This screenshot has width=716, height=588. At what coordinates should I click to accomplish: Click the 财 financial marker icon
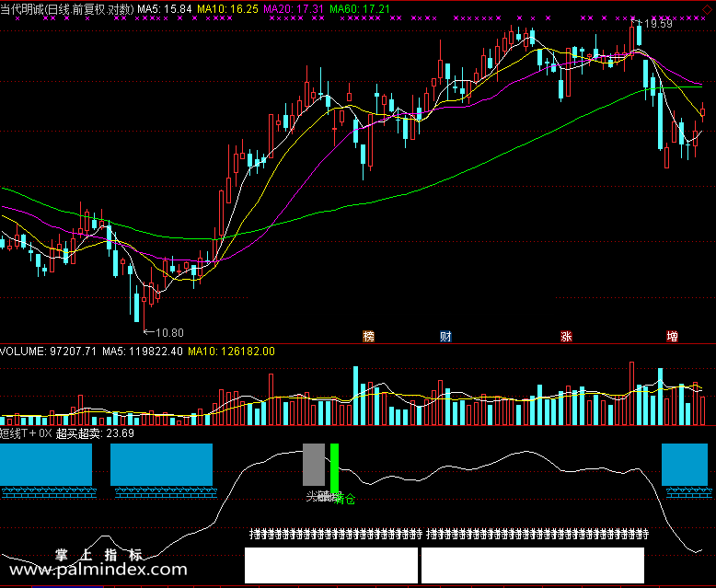coord(445,337)
